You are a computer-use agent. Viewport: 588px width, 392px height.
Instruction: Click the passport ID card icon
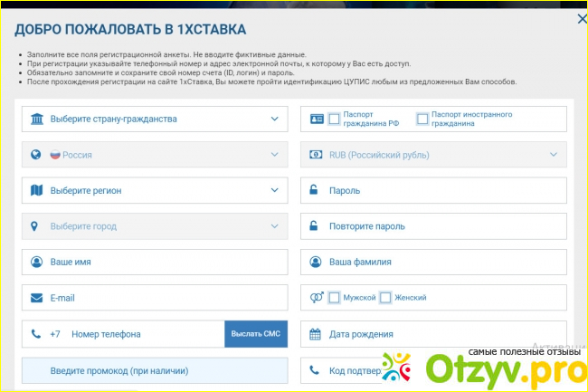[x=316, y=119]
